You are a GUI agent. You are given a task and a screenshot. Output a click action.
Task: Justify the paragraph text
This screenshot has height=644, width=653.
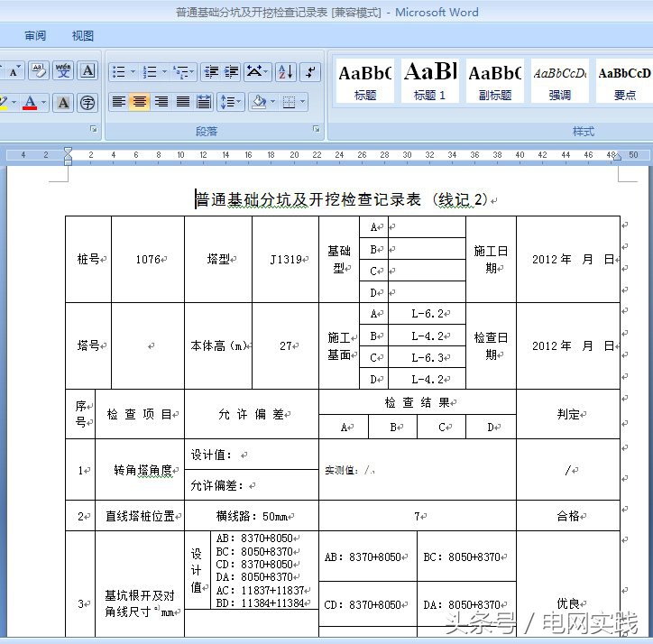coord(183,102)
